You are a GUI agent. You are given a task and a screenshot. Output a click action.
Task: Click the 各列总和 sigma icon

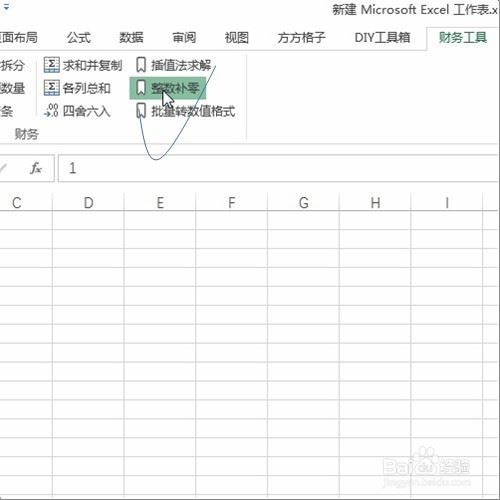52,88
